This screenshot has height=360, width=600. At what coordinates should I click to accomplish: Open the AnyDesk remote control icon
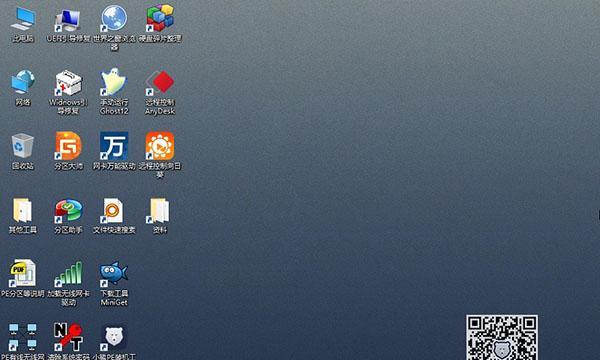[160, 82]
